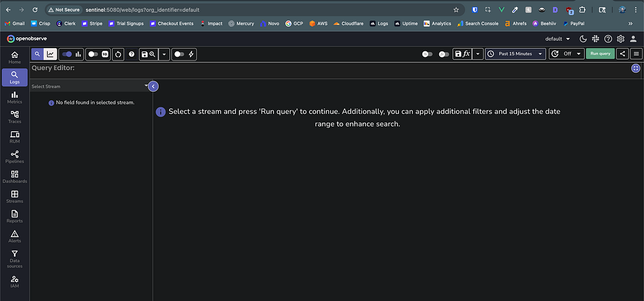This screenshot has height=301, width=644.
Task: Open Pipelines from the sidebar
Action: pos(14,157)
